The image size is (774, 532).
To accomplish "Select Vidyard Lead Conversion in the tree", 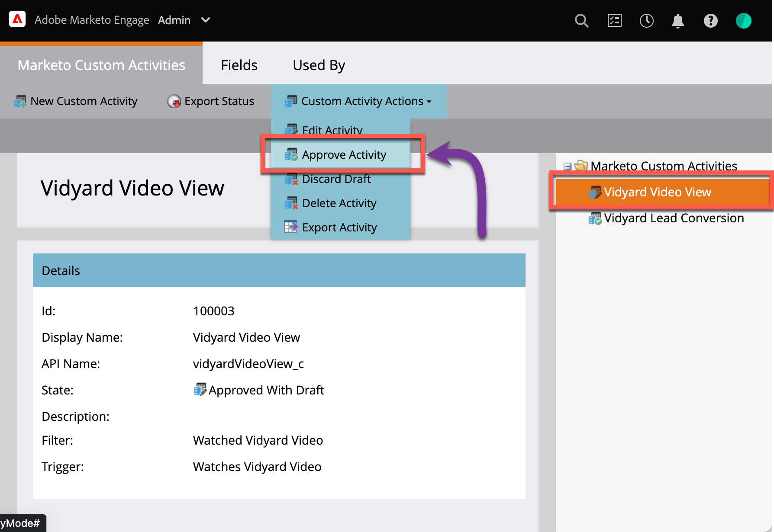I will click(674, 218).
